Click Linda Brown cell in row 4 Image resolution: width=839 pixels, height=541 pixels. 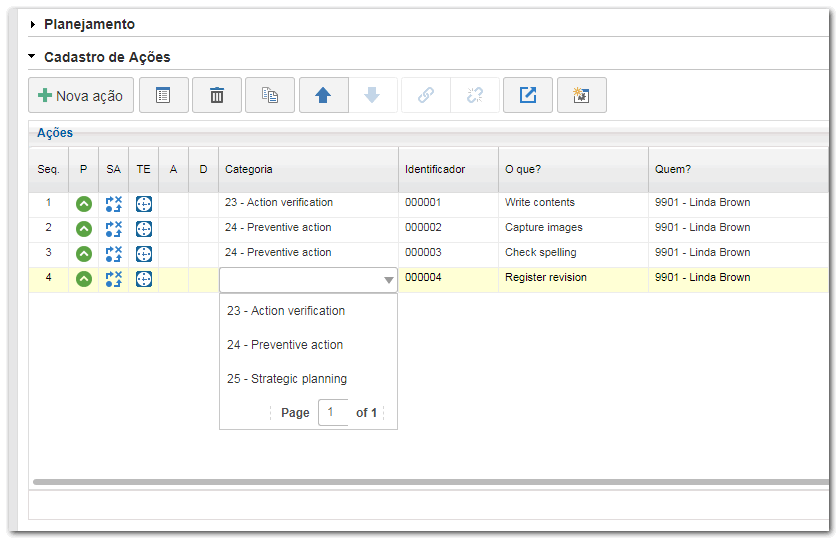(738, 278)
